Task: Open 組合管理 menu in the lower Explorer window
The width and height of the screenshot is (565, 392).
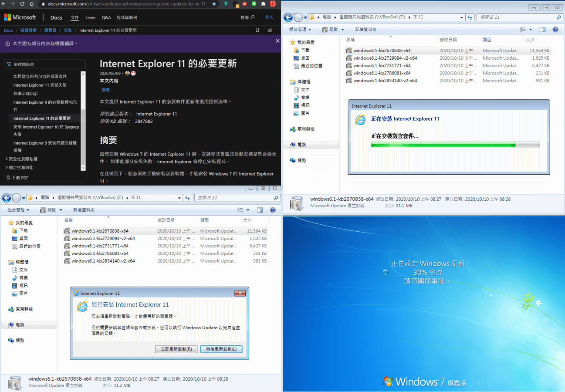Action: tap(18, 210)
